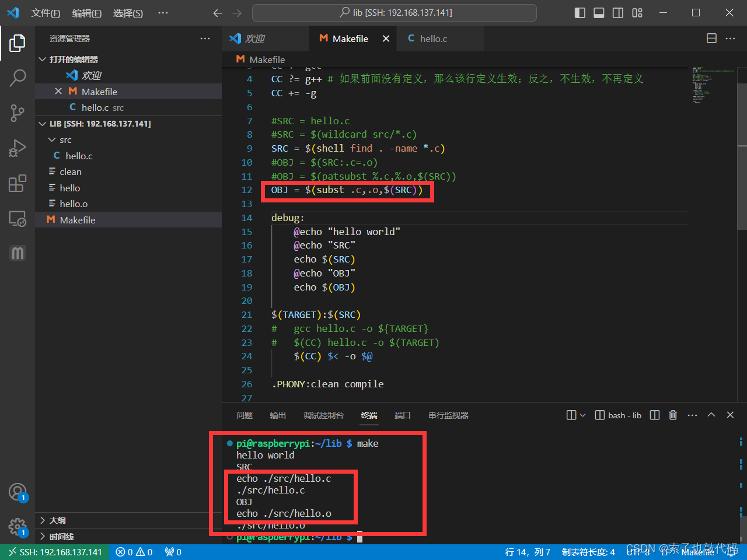Expand the Outline section
The width and height of the screenshot is (747, 560).
click(x=128, y=520)
